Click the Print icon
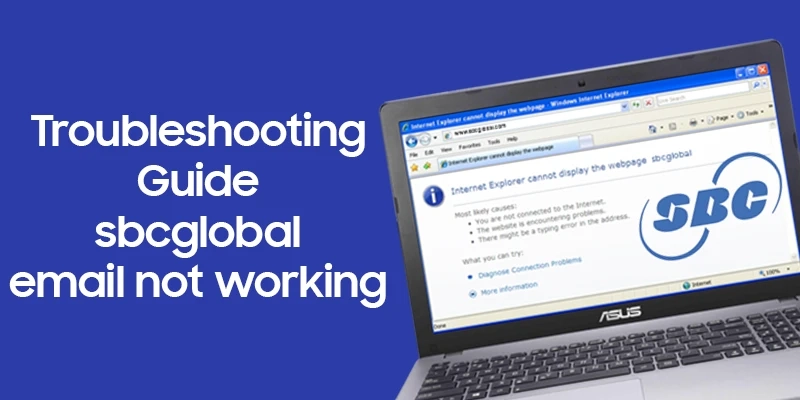The width and height of the screenshot is (800, 400). 693,122
